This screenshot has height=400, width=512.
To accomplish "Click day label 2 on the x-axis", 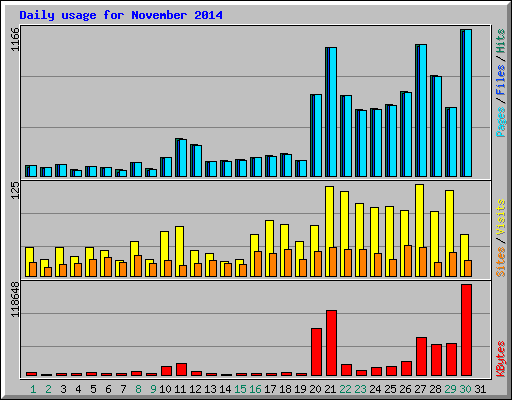I will pyautogui.click(x=48, y=389).
